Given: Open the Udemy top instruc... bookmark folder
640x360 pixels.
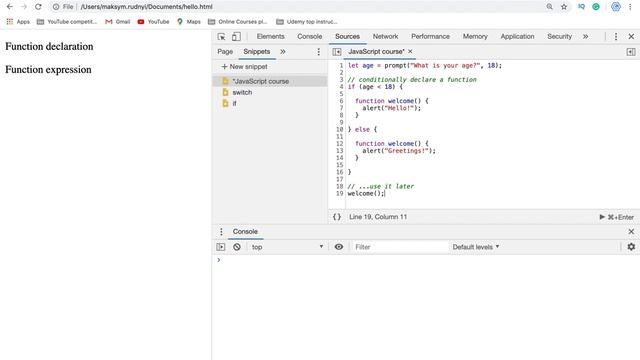Looking at the screenshot, I should point(307,22).
